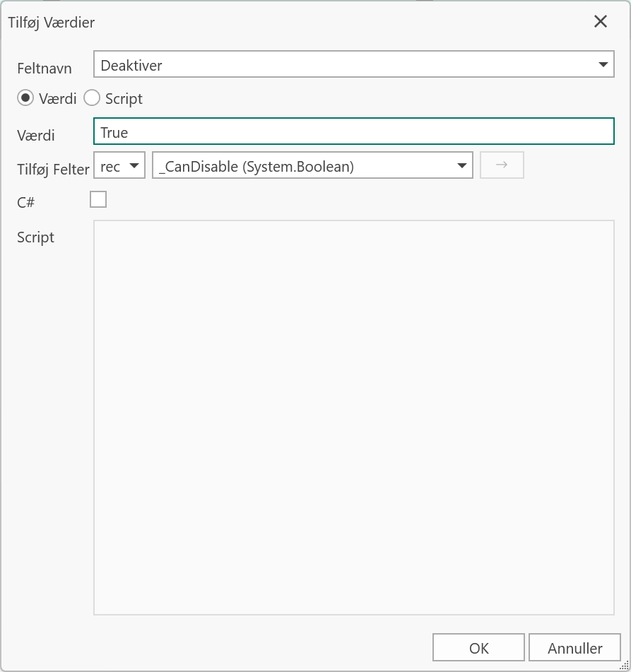
Task: Close the Tilføj Værdier dialog
Action: point(601,21)
